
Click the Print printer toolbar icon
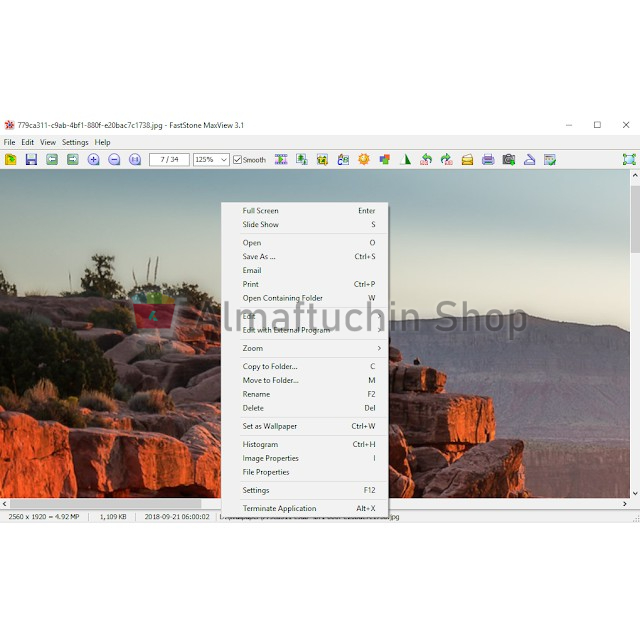(x=488, y=159)
